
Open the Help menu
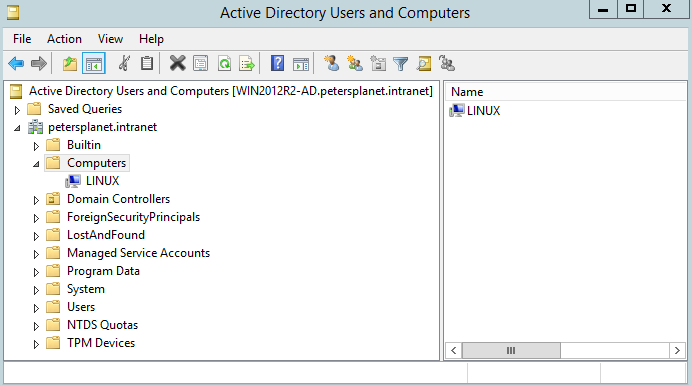point(151,39)
